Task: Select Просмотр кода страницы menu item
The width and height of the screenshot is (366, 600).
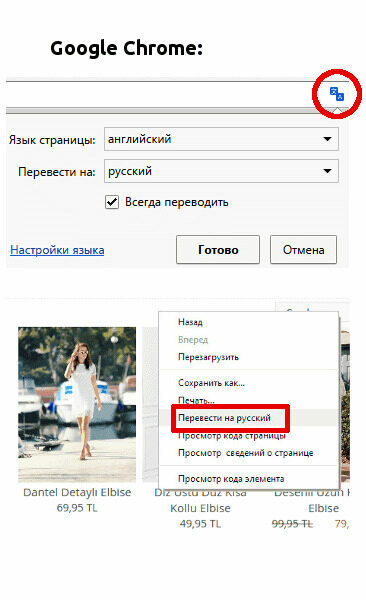Action: tap(232, 436)
